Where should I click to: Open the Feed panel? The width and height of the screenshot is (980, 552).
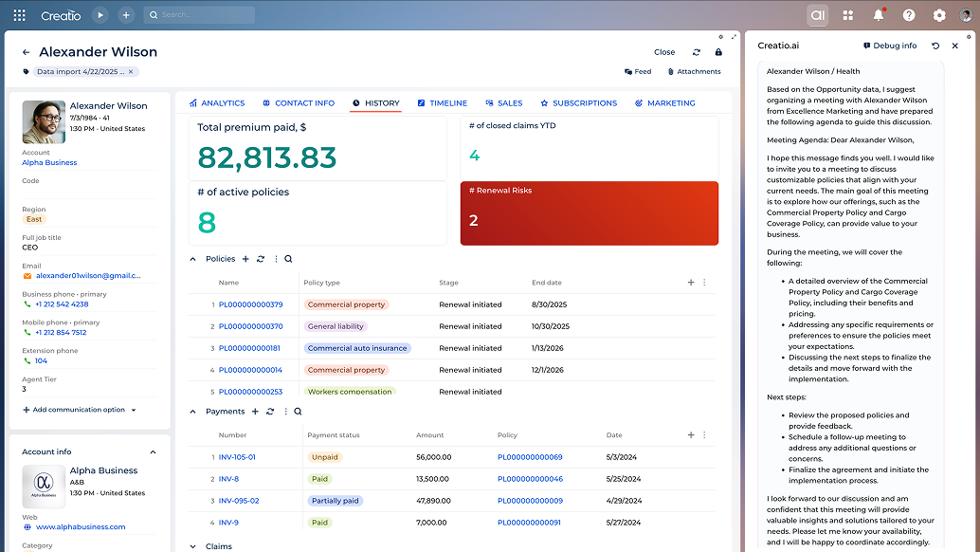tap(638, 72)
